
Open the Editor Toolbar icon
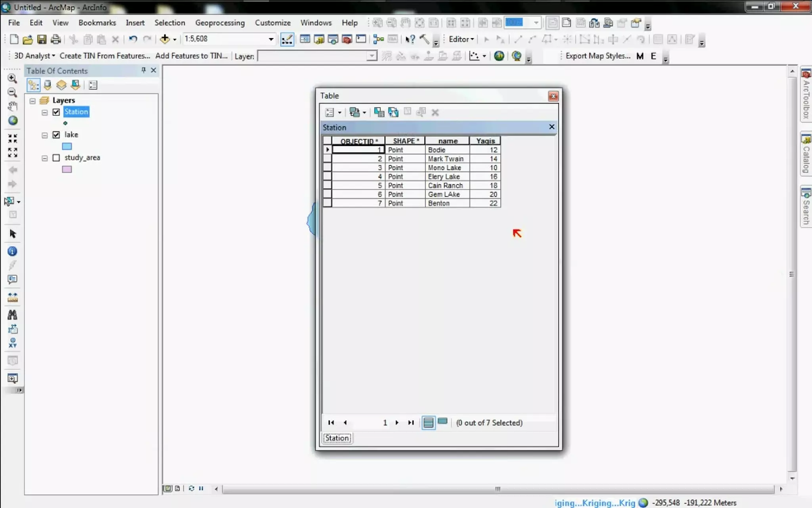pyautogui.click(x=287, y=39)
